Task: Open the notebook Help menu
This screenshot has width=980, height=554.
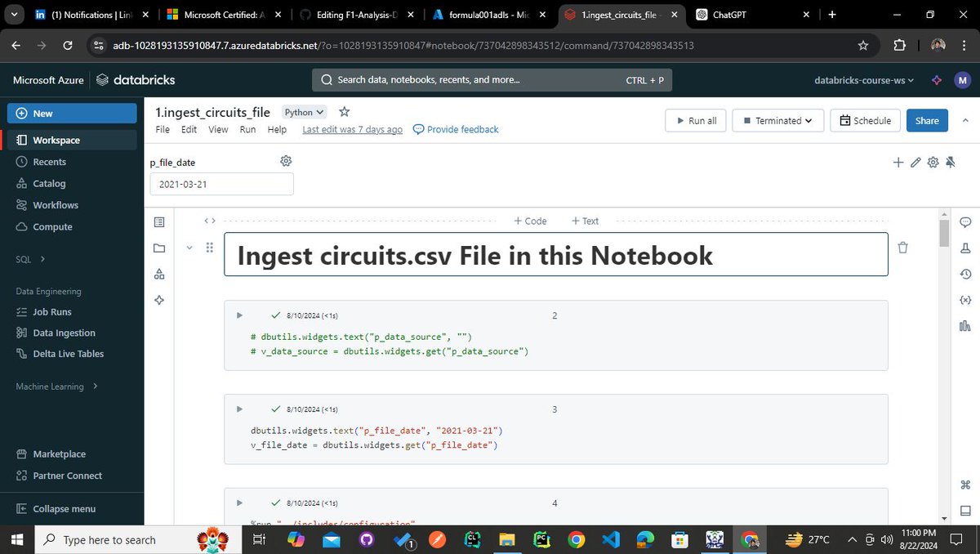Action: (277, 130)
